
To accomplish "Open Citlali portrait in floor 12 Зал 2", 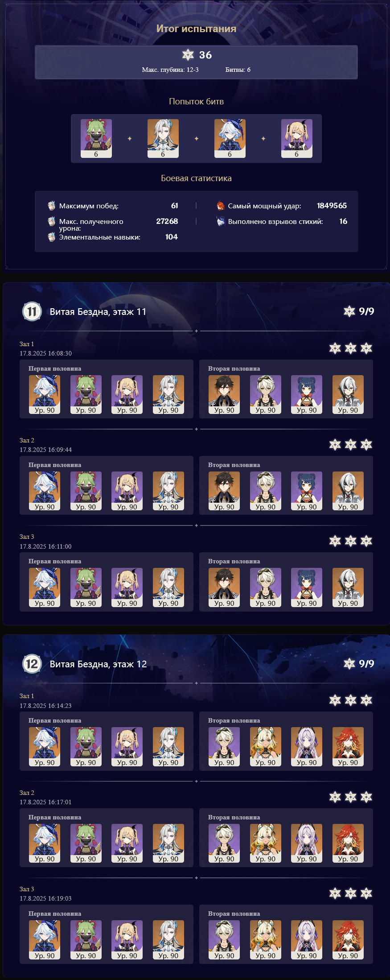I will 307,843.
